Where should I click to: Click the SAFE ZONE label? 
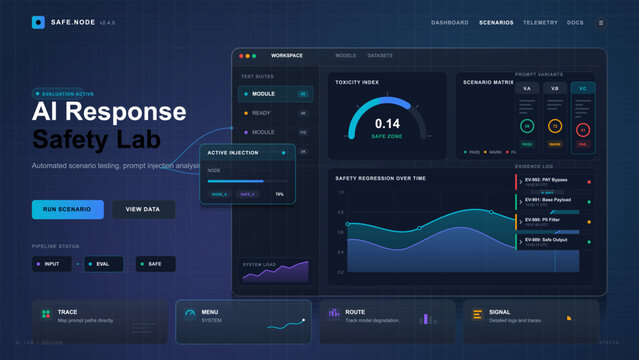pos(387,136)
